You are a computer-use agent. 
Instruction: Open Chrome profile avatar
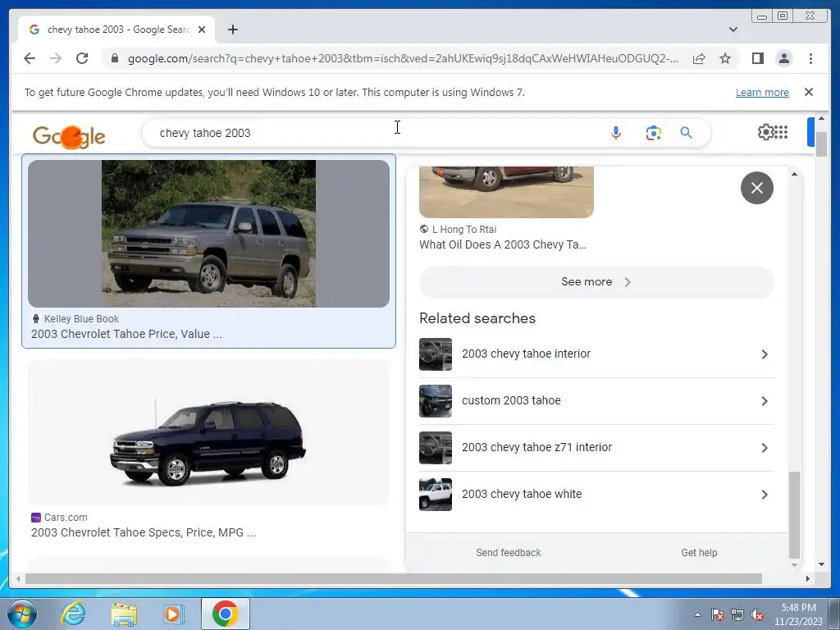coord(783,58)
